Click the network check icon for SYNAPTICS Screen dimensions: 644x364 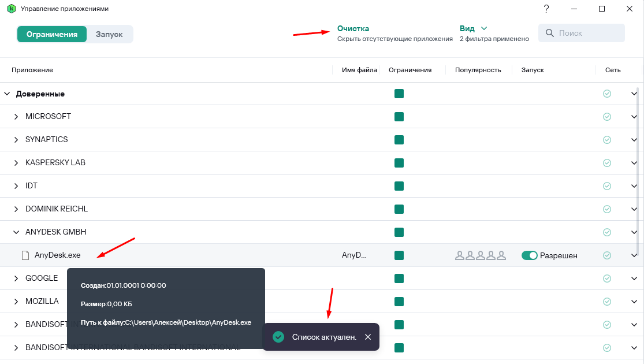[607, 140]
